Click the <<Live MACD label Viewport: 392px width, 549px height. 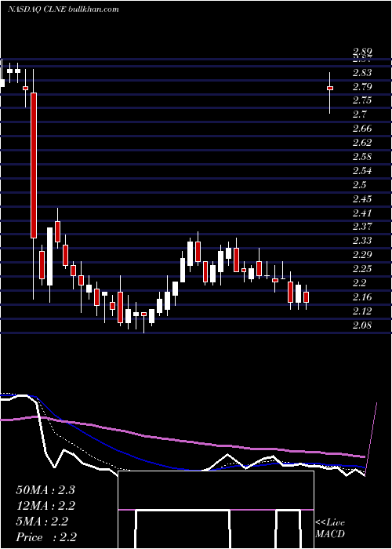point(330,528)
